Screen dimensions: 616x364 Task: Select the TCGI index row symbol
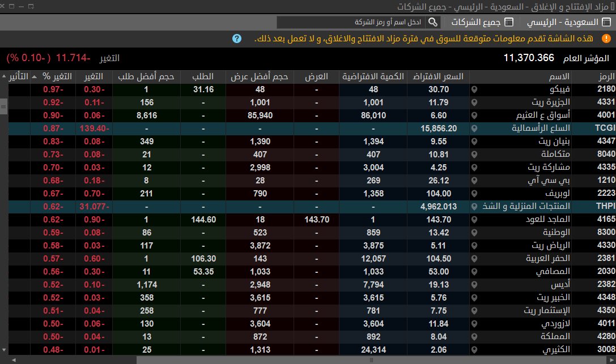pyautogui.click(x=605, y=128)
